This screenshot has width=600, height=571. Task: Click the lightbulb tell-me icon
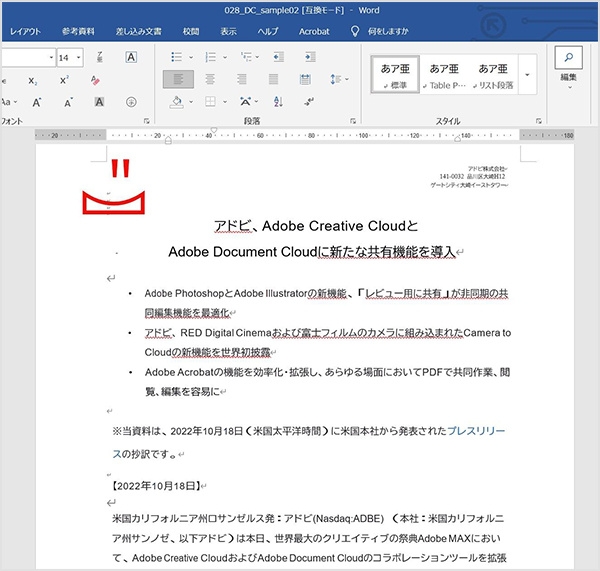coord(355,31)
